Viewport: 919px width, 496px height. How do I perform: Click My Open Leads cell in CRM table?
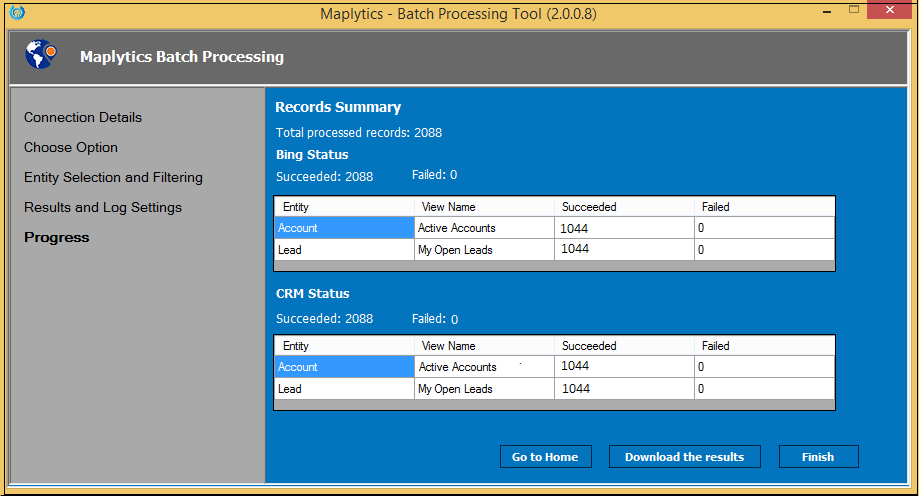(484, 389)
